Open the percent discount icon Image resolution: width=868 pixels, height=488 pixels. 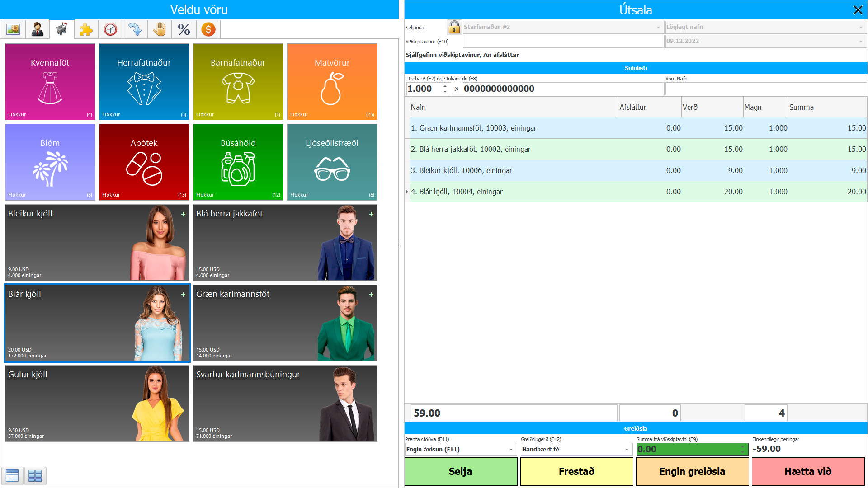[x=184, y=30]
